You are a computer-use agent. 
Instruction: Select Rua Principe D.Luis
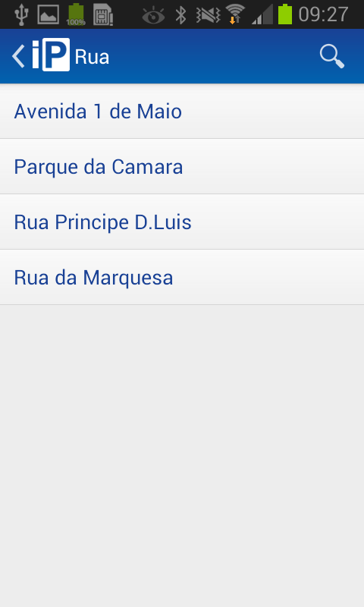[x=182, y=222]
